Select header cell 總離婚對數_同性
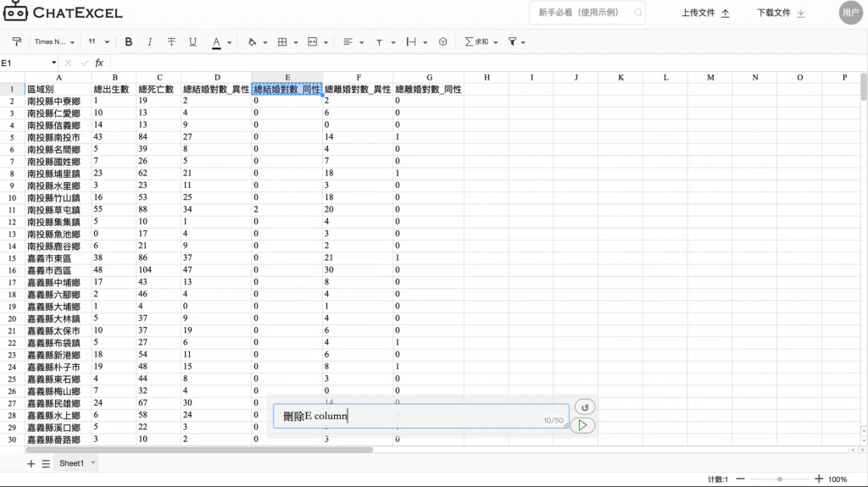Screen dimensions: 868x487 [x=428, y=89]
